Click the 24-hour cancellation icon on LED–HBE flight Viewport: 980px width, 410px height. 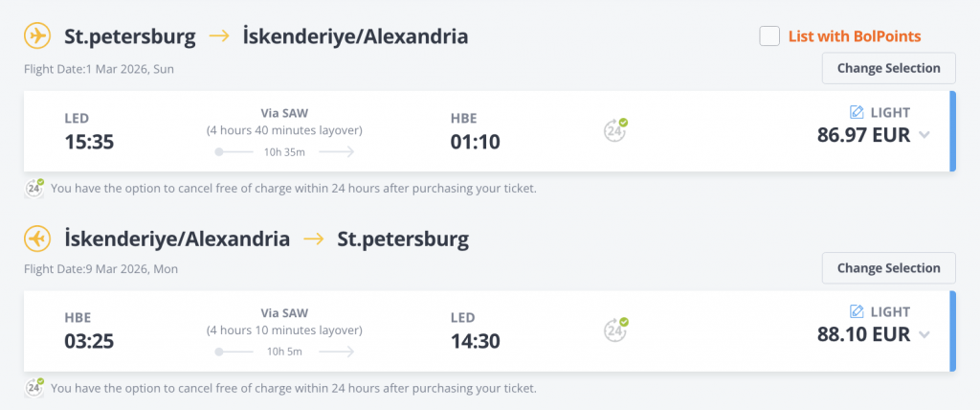[x=615, y=130]
